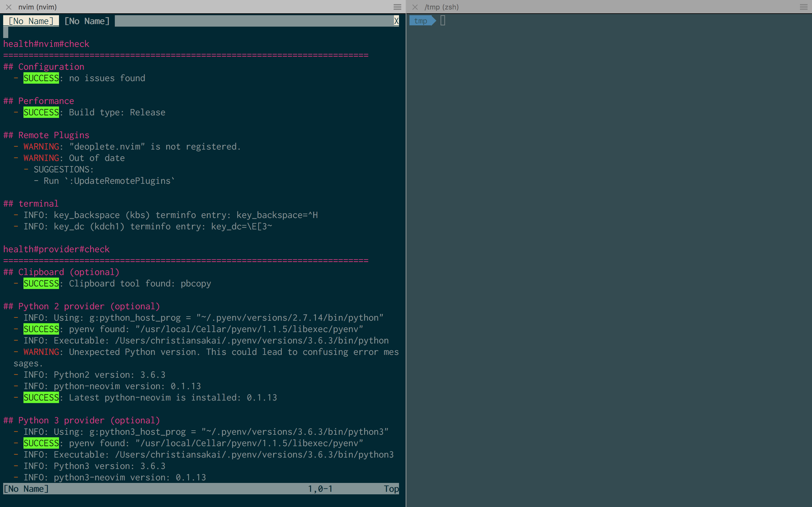
Task: Click the Top indicator in the status line
Action: [391, 489]
